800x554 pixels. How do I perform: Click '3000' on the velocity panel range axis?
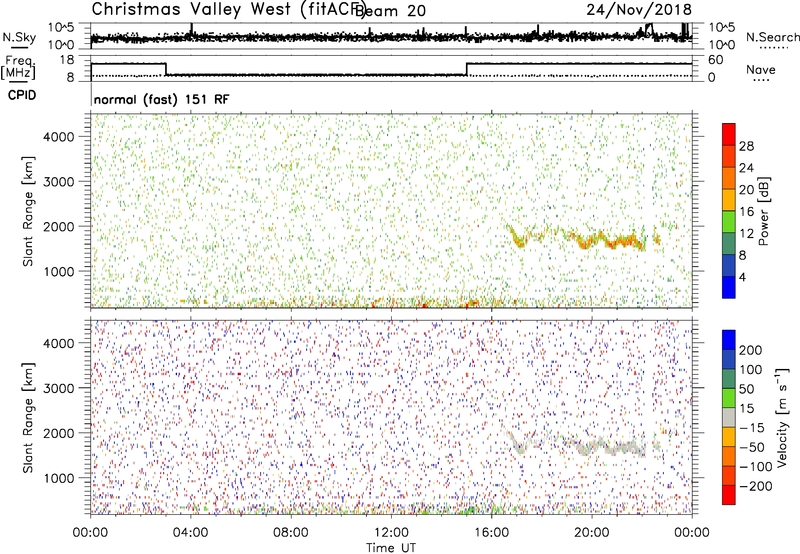click(x=59, y=388)
